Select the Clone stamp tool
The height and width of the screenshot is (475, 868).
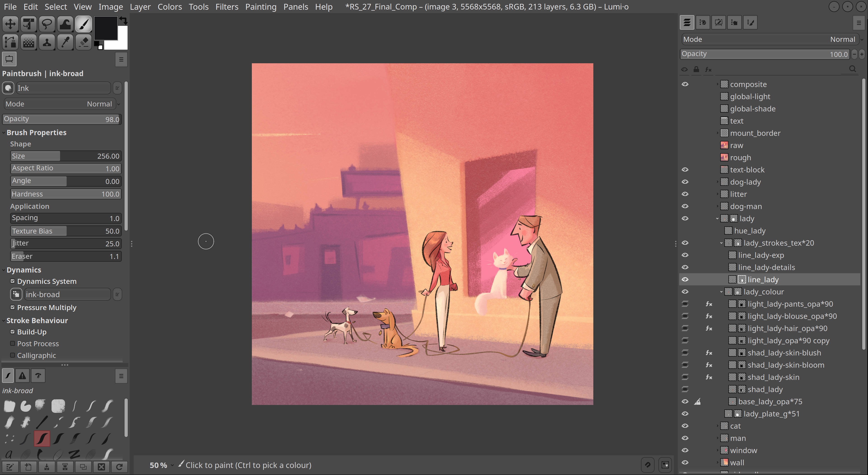pos(47,42)
